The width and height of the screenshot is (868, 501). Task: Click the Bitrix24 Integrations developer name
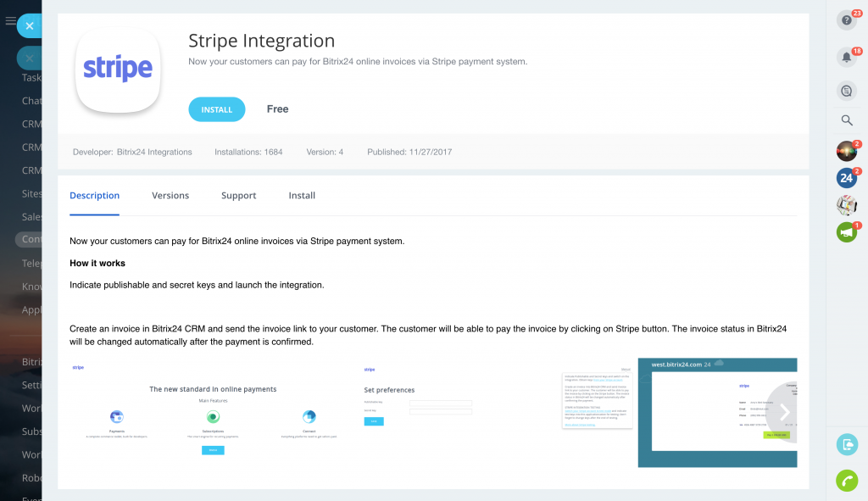click(153, 153)
